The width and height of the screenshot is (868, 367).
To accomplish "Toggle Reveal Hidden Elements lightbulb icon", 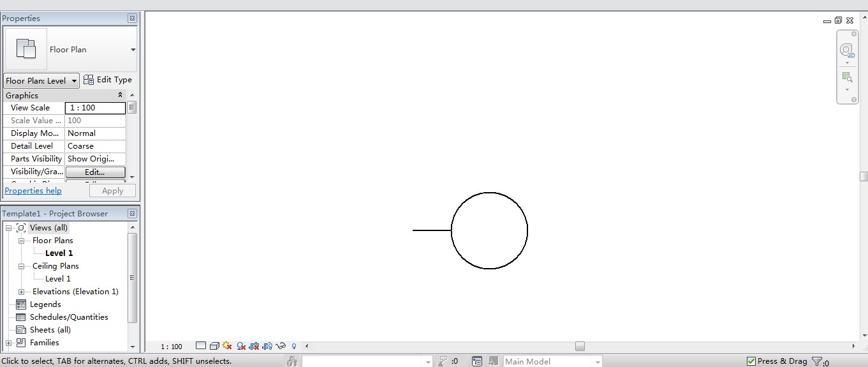I will point(294,347).
